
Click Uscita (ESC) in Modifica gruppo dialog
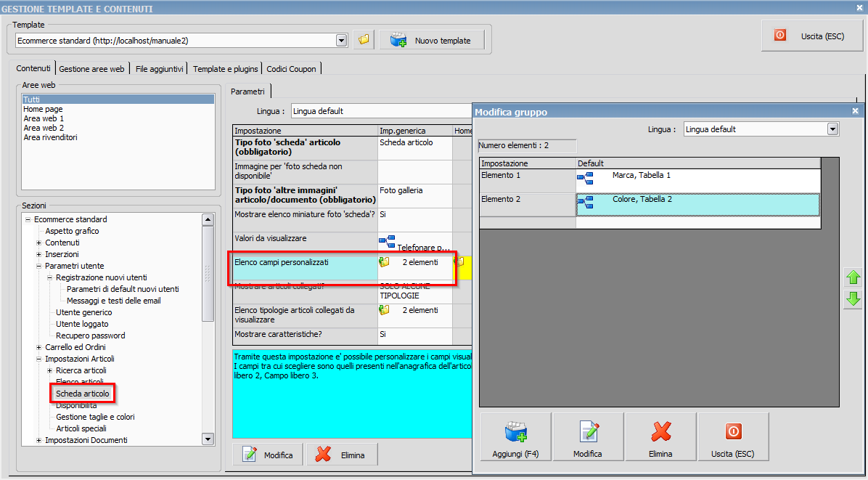pyautogui.click(x=733, y=437)
